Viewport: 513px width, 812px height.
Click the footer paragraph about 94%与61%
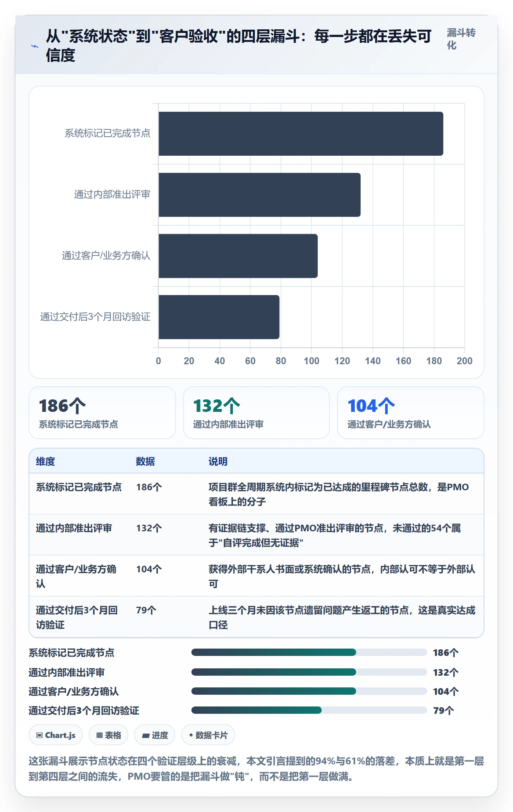click(x=256, y=769)
